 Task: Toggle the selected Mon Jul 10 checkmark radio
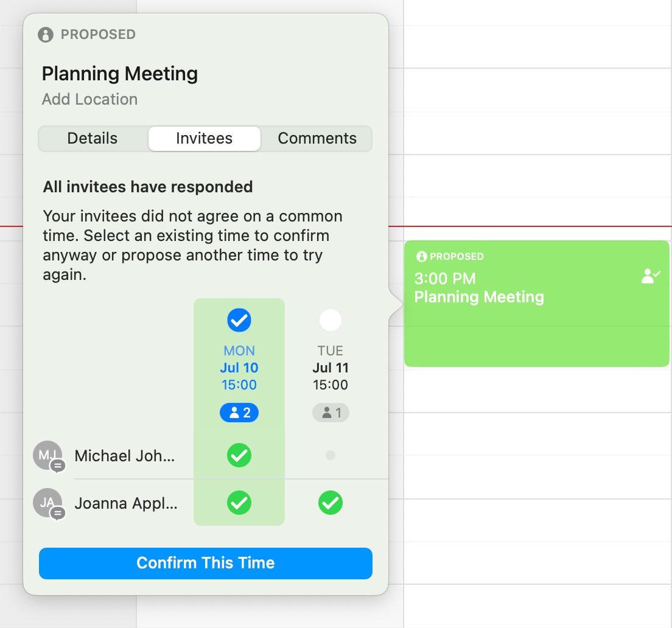(x=239, y=320)
